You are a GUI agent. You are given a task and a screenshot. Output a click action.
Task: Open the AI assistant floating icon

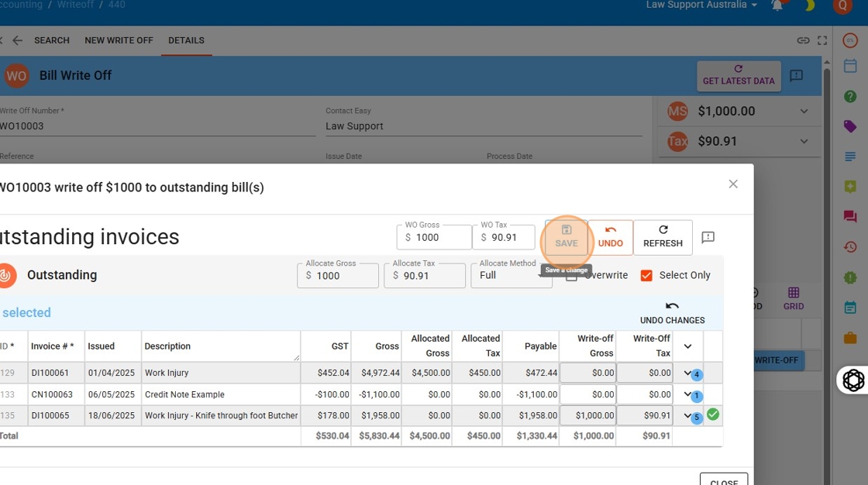click(853, 380)
